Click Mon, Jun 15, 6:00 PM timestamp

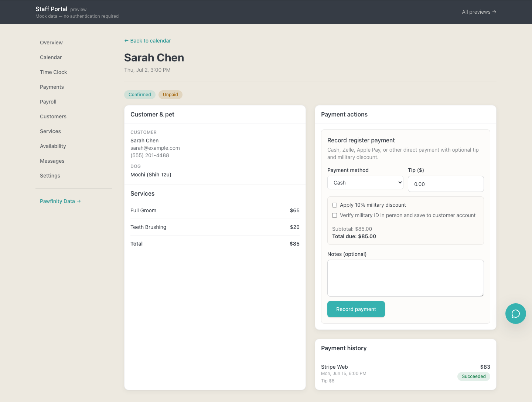point(344,374)
